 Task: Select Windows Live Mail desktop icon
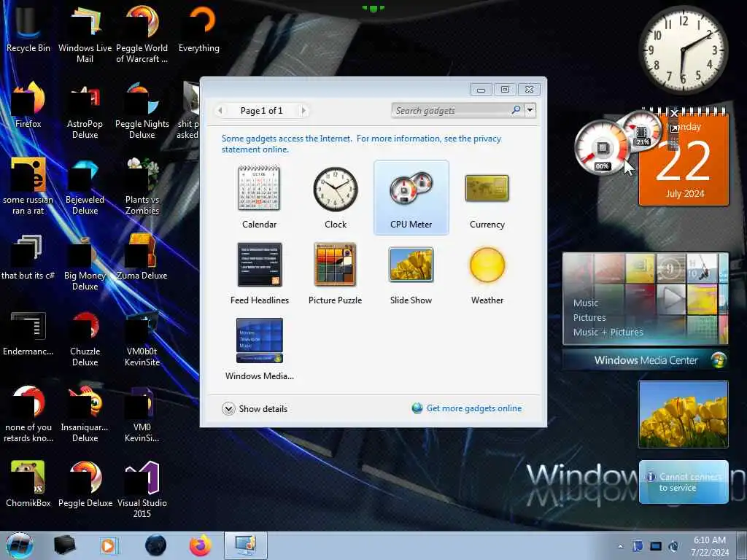pos(85,34)
